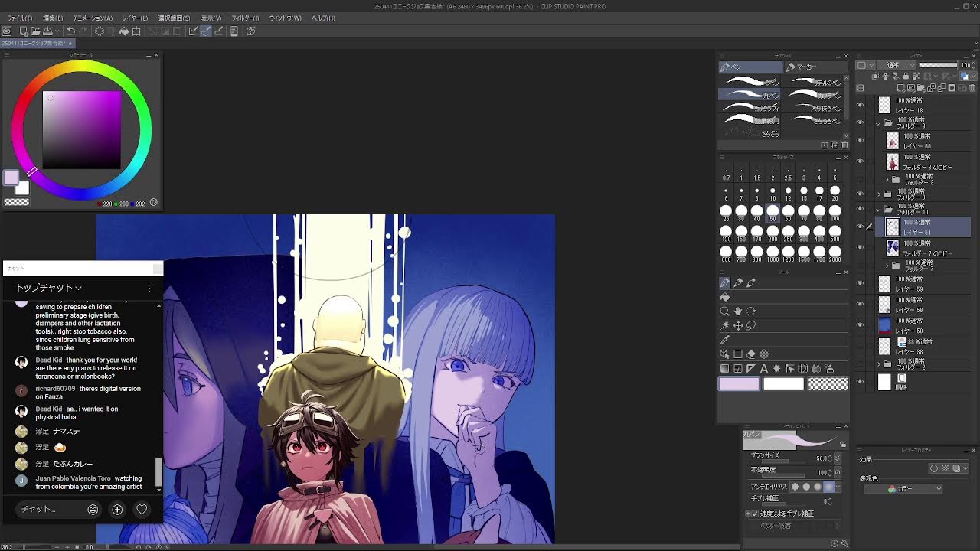Image resolution: width=980 pixels, height=551 pixels.
Task: Select layer レイヤー 58 thumbnail
Action: pos(885,304)
